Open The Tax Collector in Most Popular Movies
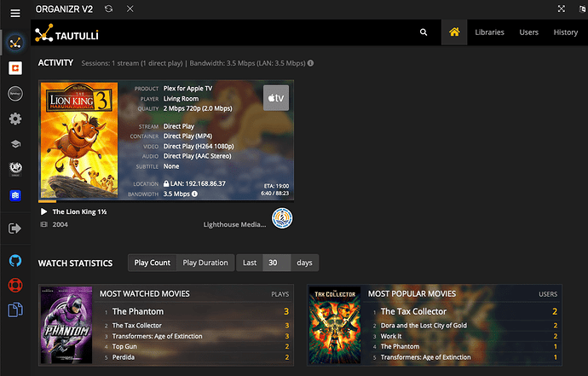 point(413,311)
